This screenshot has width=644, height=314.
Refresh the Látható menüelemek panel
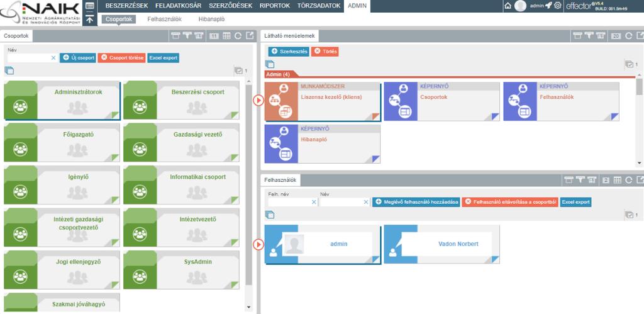pos(629,36)
